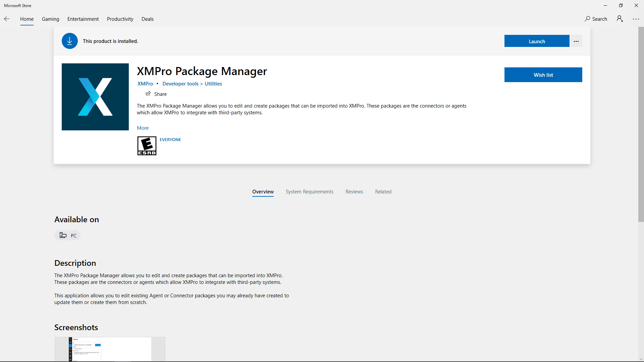This screenshot has width=644, height=362.
Task: Click the ESRB Everyone rating icon
Action: click(147, 146)
